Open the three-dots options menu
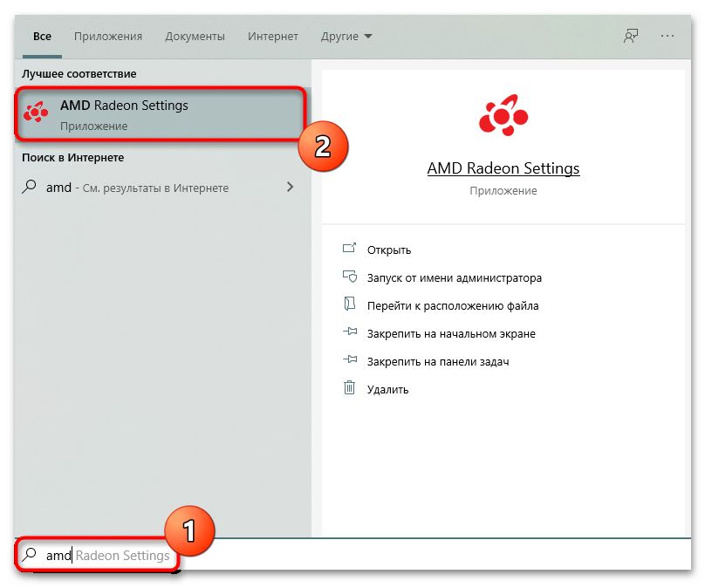Image resolution: width=705 pixels, height=588 pixels. 667,36
